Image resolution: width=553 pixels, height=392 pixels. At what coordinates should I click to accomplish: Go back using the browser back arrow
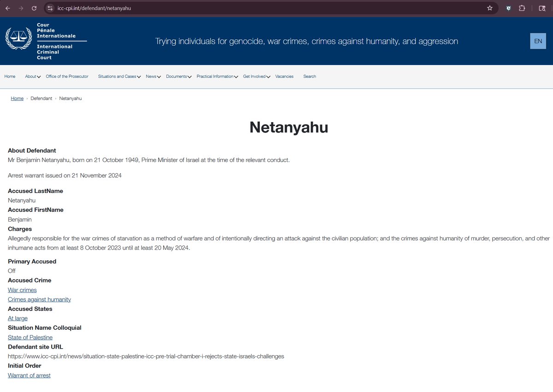click(8, 8)
